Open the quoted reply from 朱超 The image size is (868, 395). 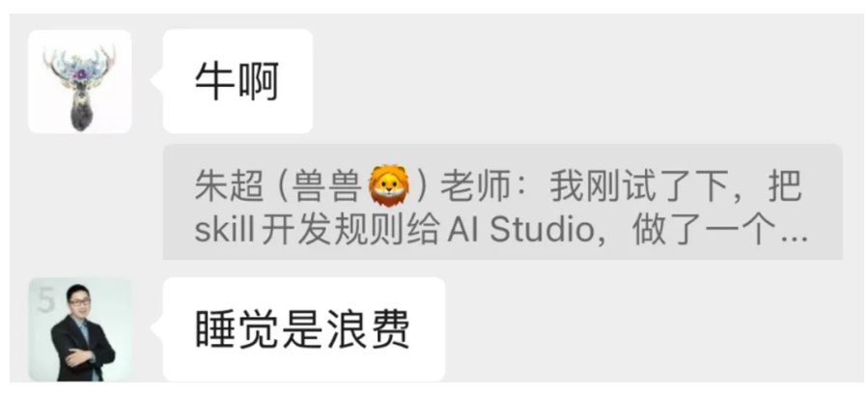[503, 202]
